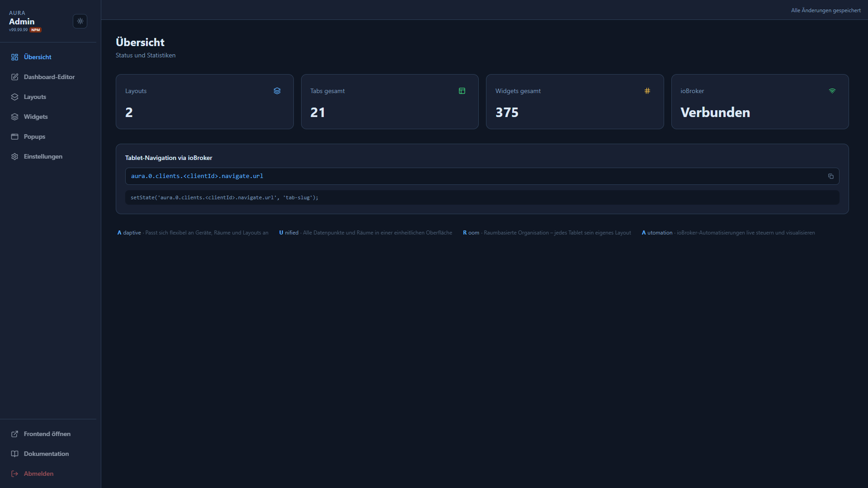Image resolution: width=868 pixels, height=488 pixels.
Task: Log out with Abmelden
Action: pyautogui.click(x=48, y=474)
